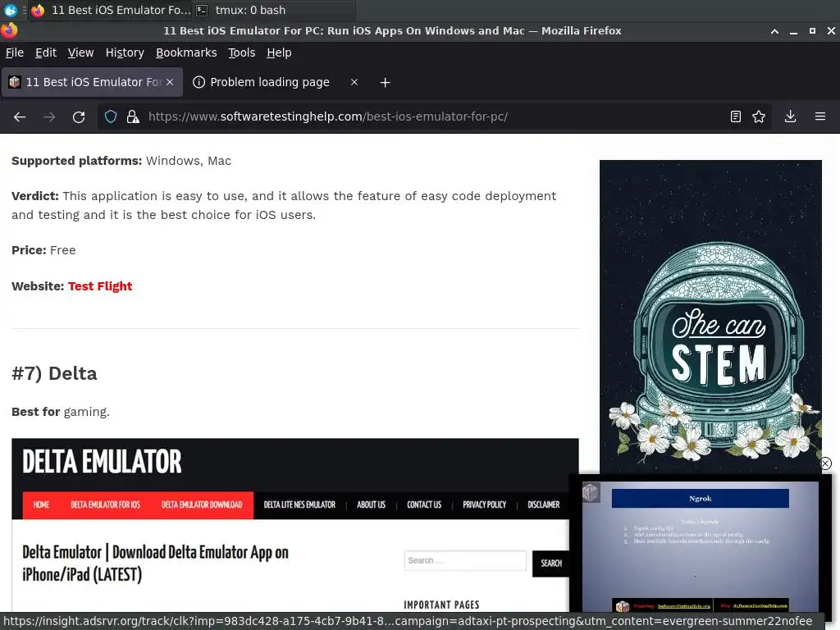Open the Firefox hamburger application menu
The width and height of the screenshot is (840, 630).
pos(820,116)
